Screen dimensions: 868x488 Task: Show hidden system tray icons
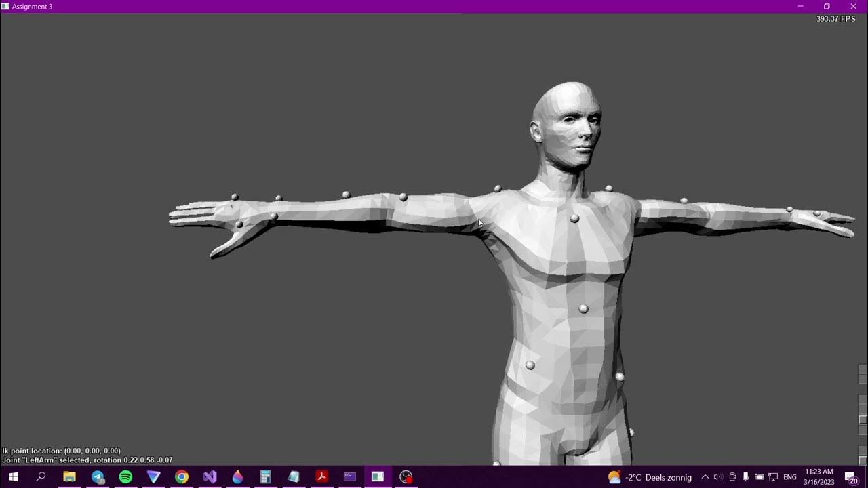tap(705, 477)
